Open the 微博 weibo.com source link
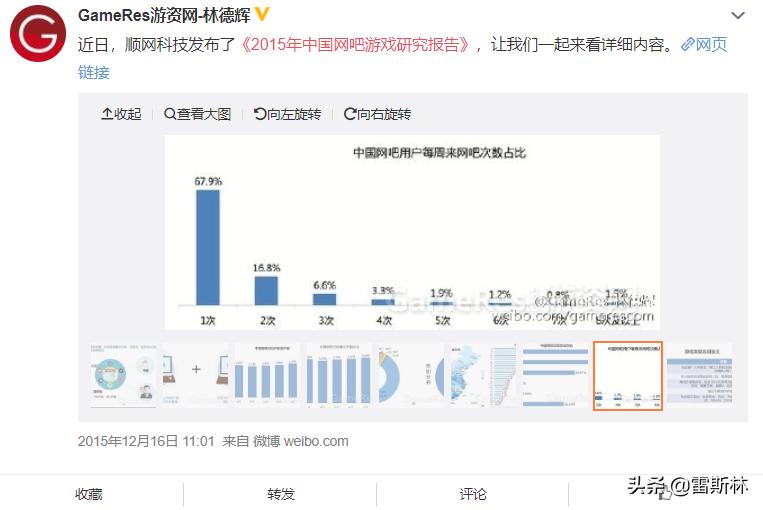Screen dimensions: 763x510 (301, 441)
